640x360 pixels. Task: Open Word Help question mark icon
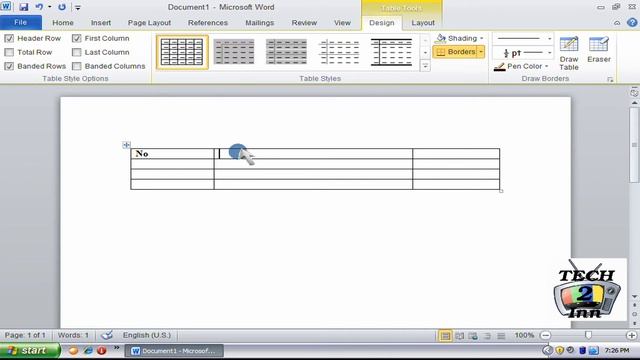[632, 22]
